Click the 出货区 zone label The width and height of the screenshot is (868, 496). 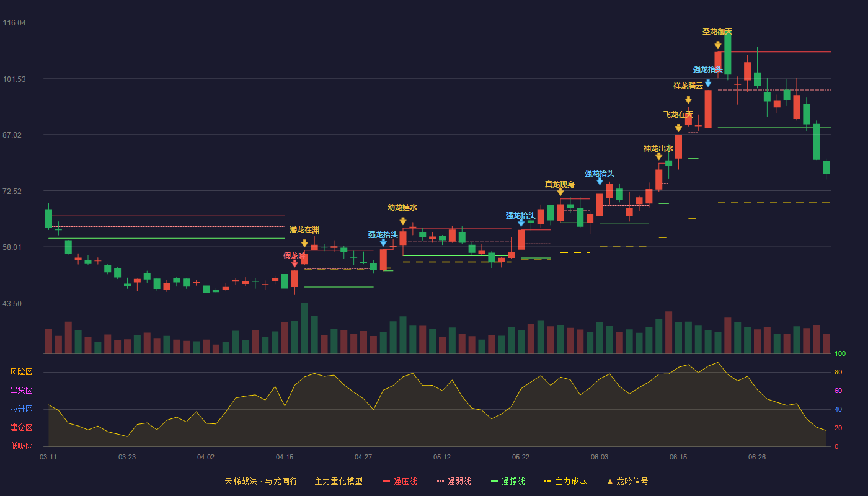tap(21, 391)
